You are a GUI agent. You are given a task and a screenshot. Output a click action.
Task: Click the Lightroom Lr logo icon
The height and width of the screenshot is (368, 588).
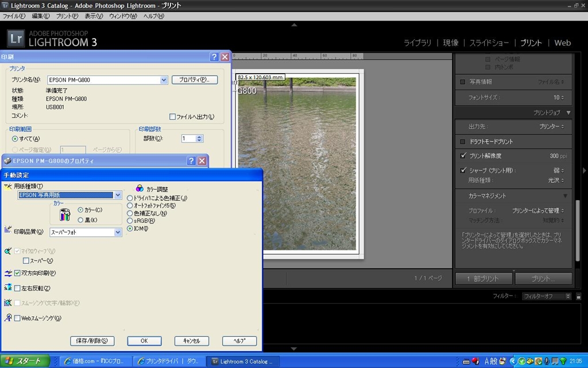[x=15, y=39]
